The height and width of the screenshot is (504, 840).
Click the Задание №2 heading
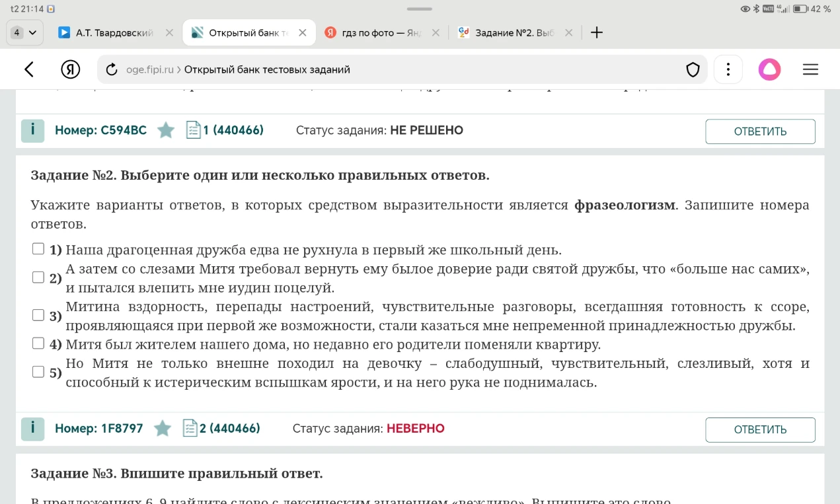click(260, 175)
